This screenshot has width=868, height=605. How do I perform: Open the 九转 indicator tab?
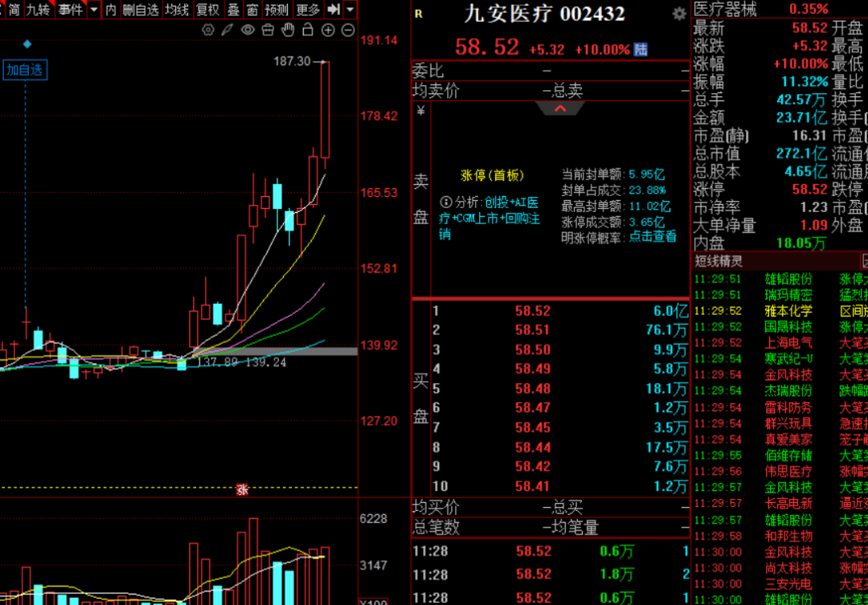pos(39,10)
